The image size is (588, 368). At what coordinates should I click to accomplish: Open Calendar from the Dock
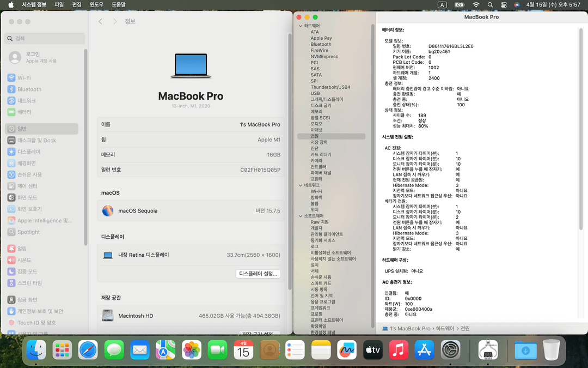point(243,349)
